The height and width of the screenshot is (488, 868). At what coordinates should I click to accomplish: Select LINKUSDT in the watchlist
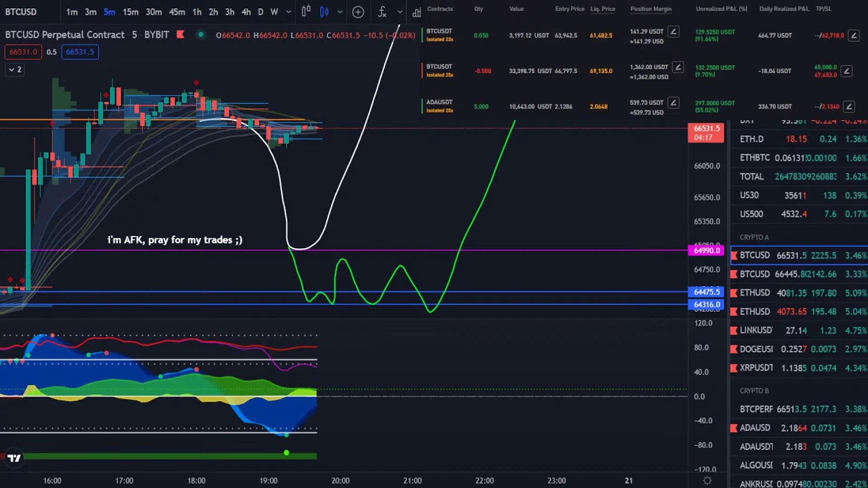click(799, 331)
